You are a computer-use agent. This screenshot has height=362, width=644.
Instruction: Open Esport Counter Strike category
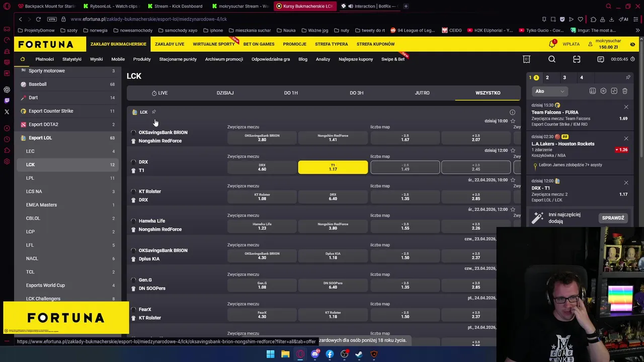pyautogui.click(x=68, y=111)
